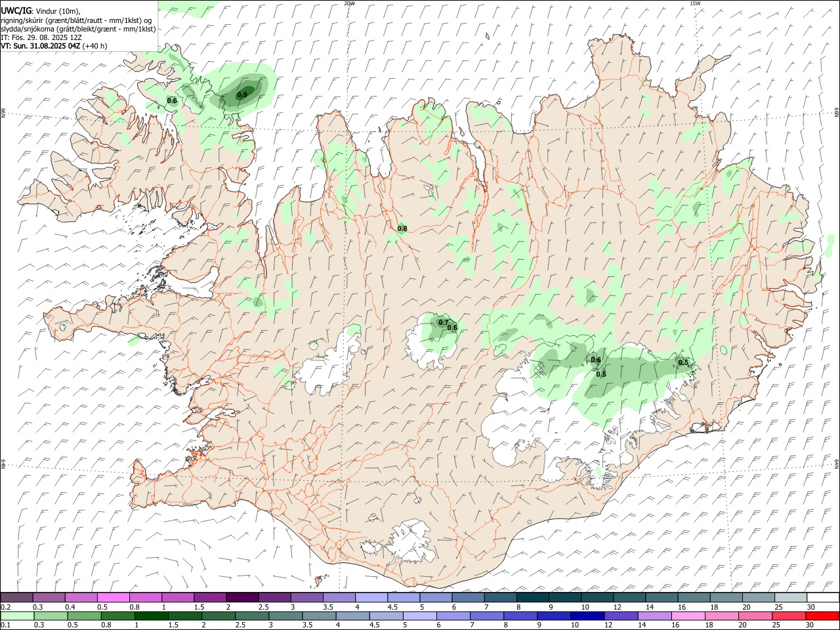Pick the pale grey swatch labelled 25 in the snow legend

point(791,597)
